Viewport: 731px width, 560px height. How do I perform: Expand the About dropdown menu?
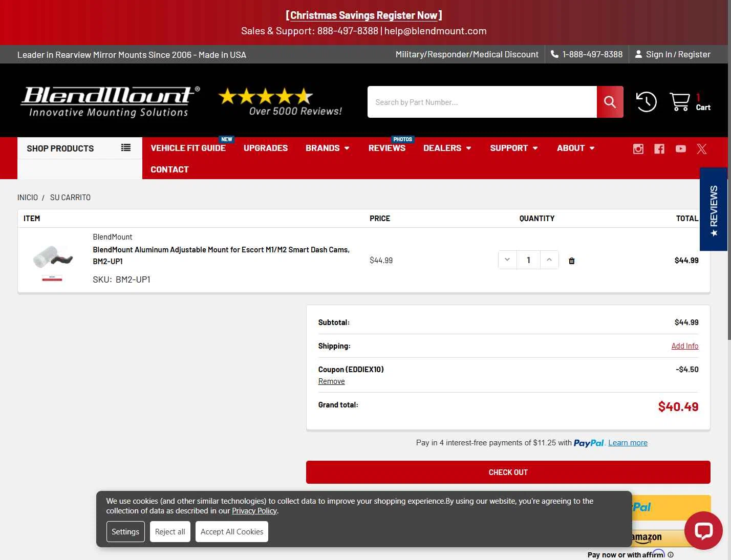[576, 148]
